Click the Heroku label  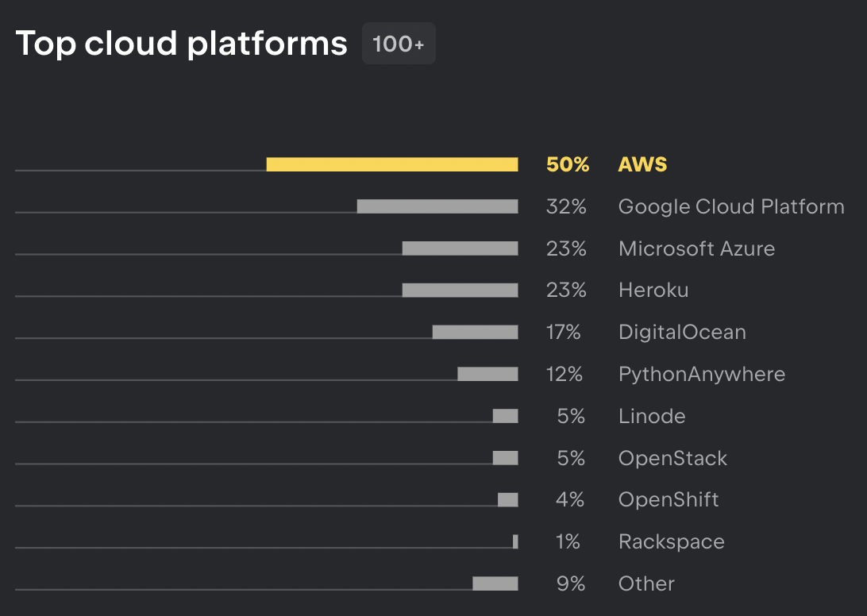653,291
